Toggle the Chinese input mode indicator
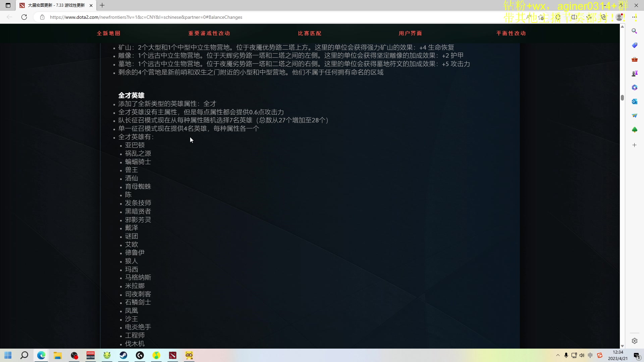Screen dimensions: 644x362 click(590, 355)
